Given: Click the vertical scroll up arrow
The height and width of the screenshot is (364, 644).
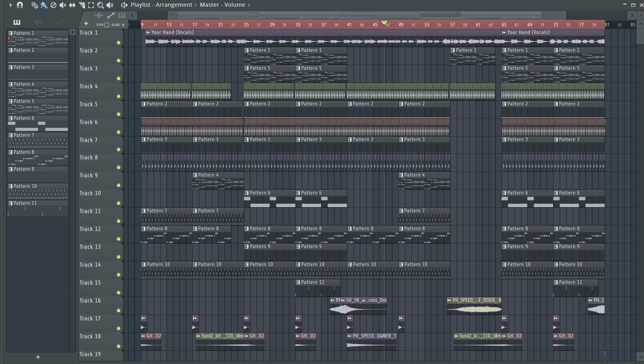Looking at the screenshot, I should tap(640, 24).
